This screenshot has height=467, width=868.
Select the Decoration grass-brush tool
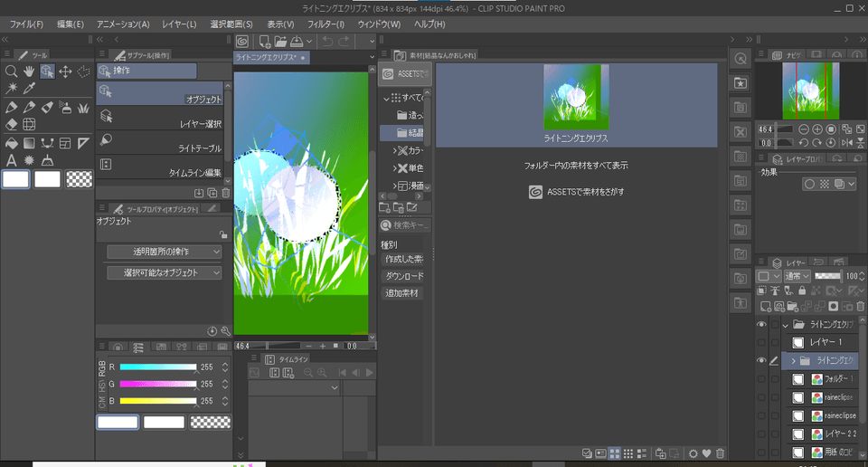point(83,108)
